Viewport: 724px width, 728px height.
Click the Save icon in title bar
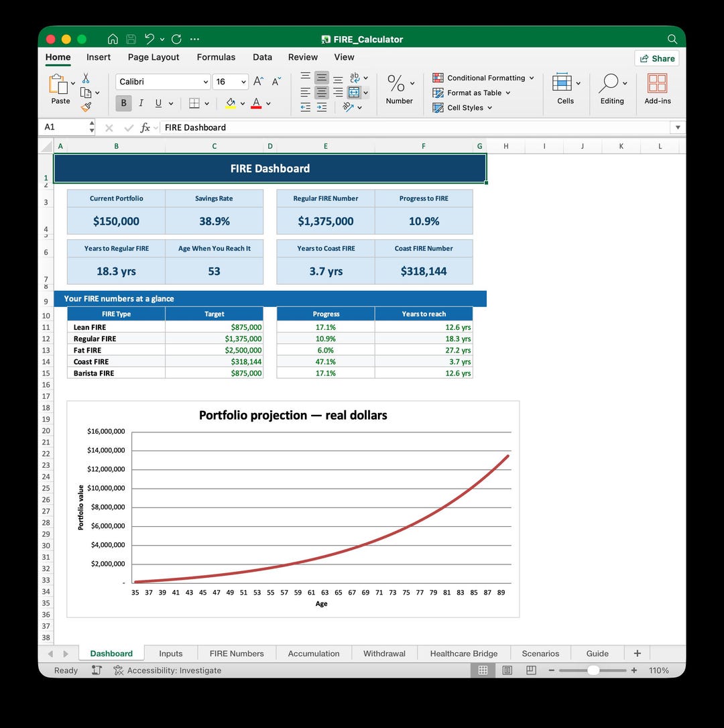[131, 39]
